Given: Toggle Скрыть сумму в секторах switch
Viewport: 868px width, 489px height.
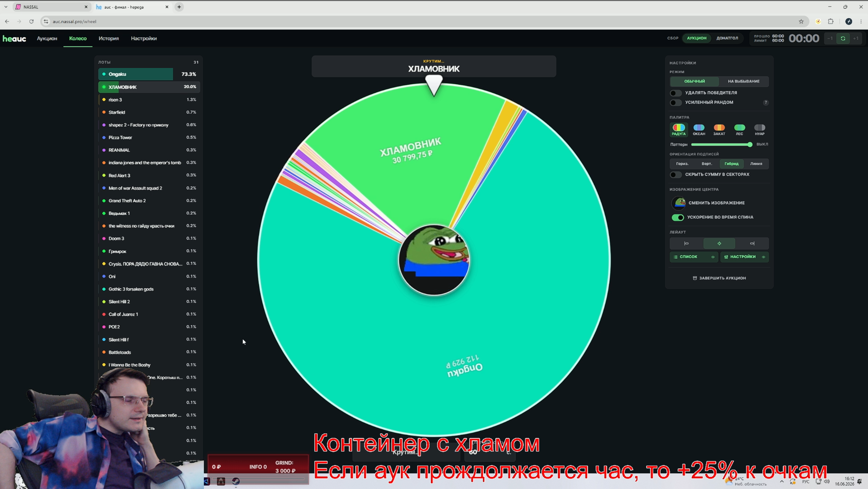Looking at the screenshot, I should click(676, 175).
